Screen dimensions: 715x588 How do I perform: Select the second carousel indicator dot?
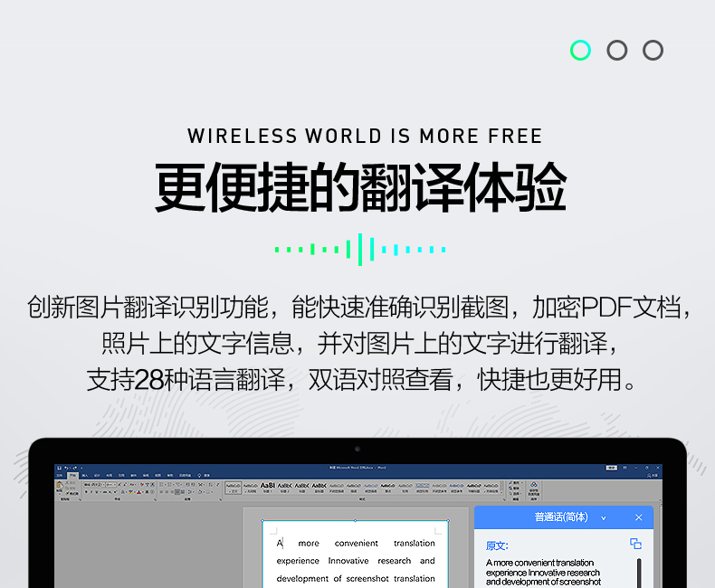[617, 50]
